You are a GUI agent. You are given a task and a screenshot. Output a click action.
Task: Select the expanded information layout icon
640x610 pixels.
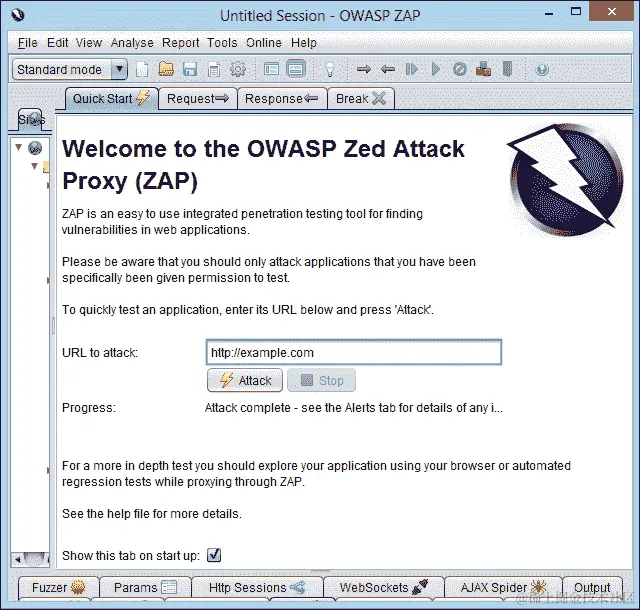[x=296, y=69]
